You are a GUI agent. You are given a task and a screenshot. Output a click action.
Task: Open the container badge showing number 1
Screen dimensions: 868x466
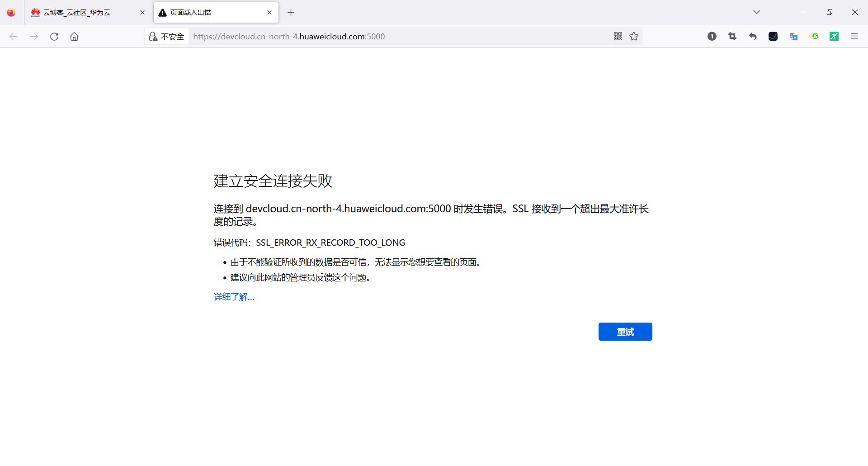712,36
